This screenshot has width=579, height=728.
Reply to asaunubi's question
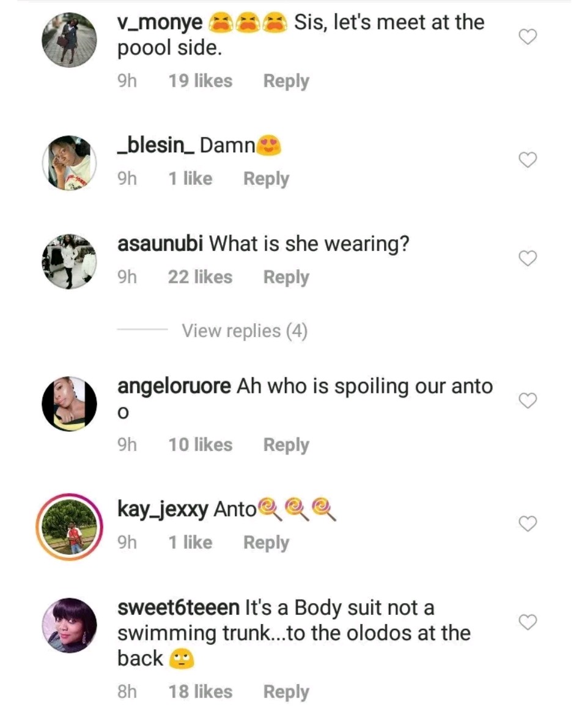pyautogui.click(x=286, y=277)
